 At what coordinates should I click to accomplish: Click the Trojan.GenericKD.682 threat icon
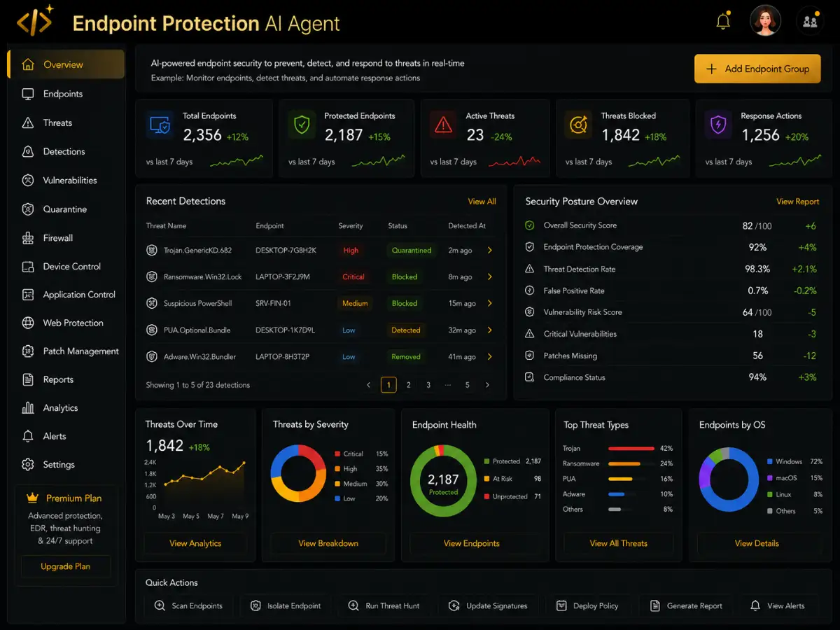click(151, 250)
